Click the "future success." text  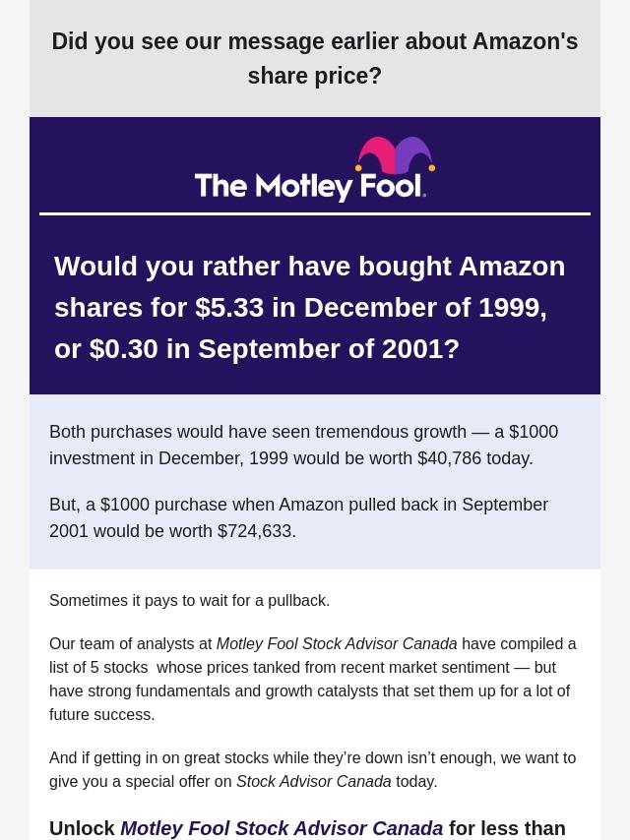101,714
